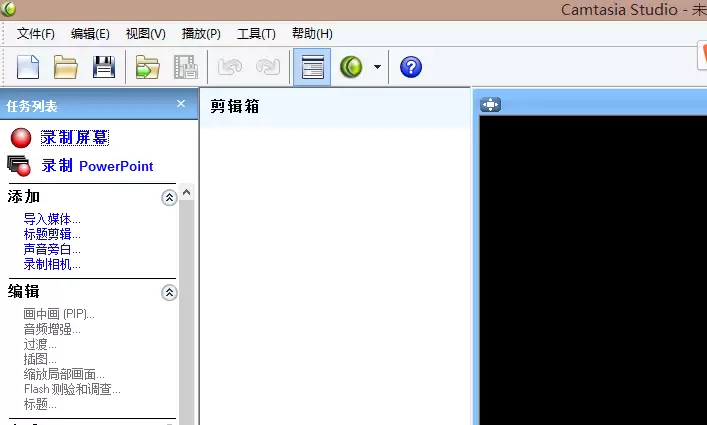Toggle the task list panel icon
This screenshot has height=425, width=707.
tap(312, 67)
